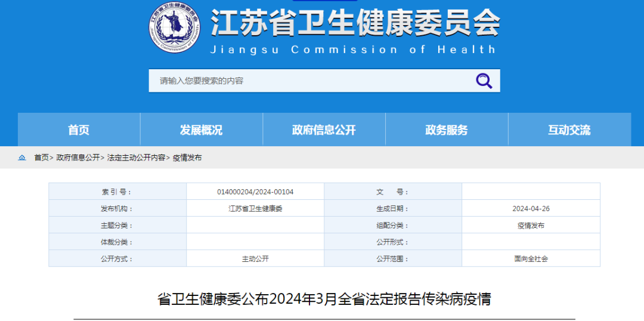The height and width of the screenshot is (321, 644).
Task: Click the 江苏省卫生健康委 publisher value in the table
Action: tap(255, 208)
